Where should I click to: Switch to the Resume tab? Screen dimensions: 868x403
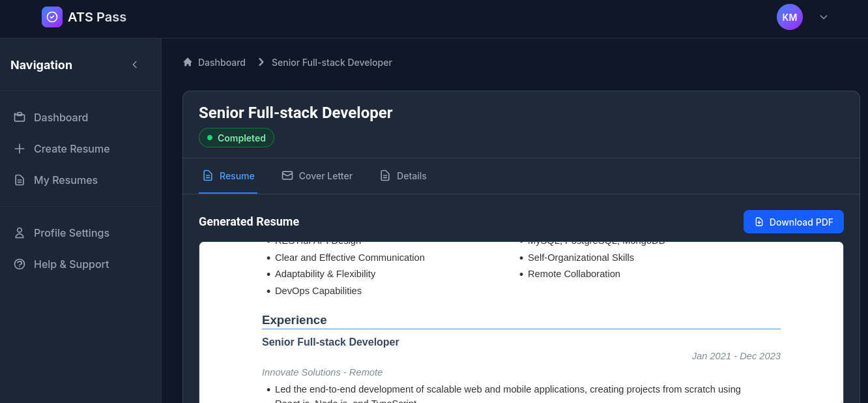[228, 176]
